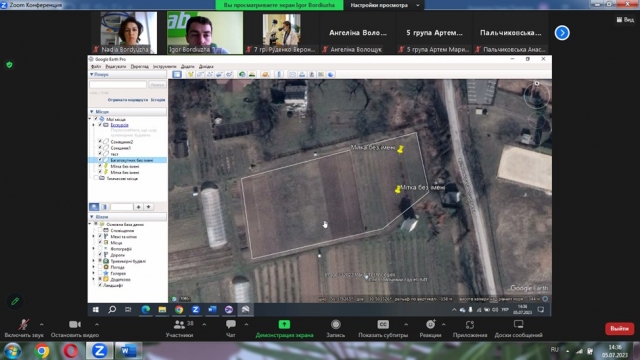The width and height of the screenshot is (640, 360).
Task: Open the historical imagery clock tool
Action: 242,74
